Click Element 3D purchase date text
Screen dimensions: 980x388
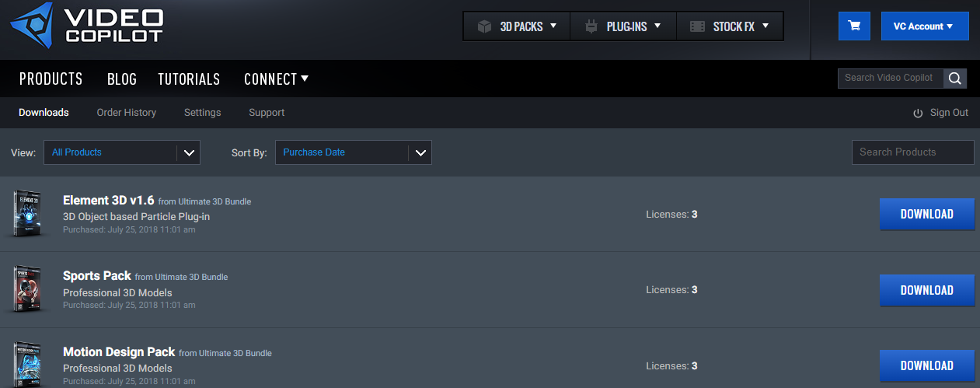point(129,230)
